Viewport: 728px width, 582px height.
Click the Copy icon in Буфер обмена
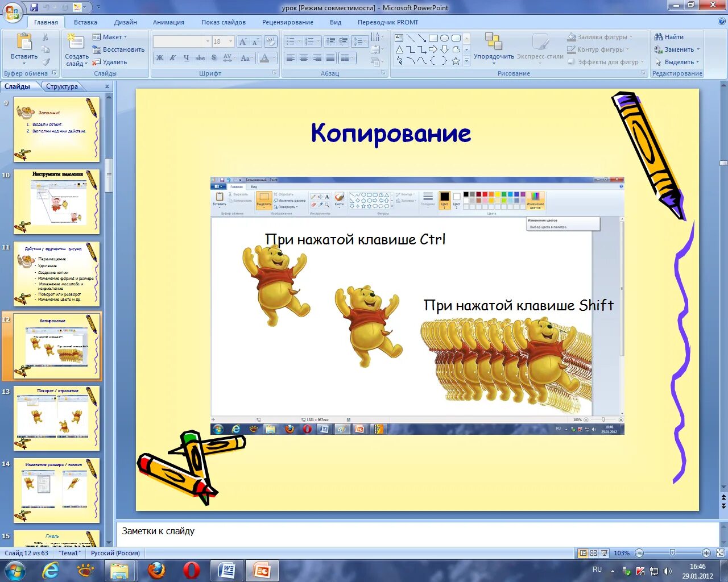coord(45,49)
